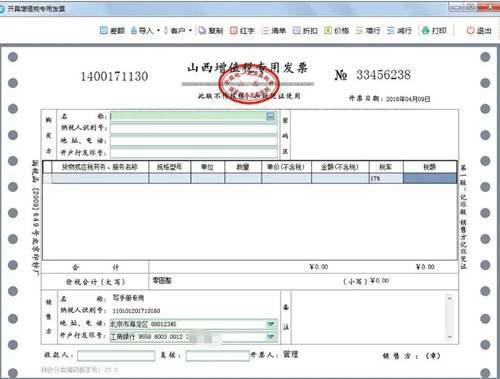Open buyer name lookup button in 名称 field

click(x=270, y=116)
